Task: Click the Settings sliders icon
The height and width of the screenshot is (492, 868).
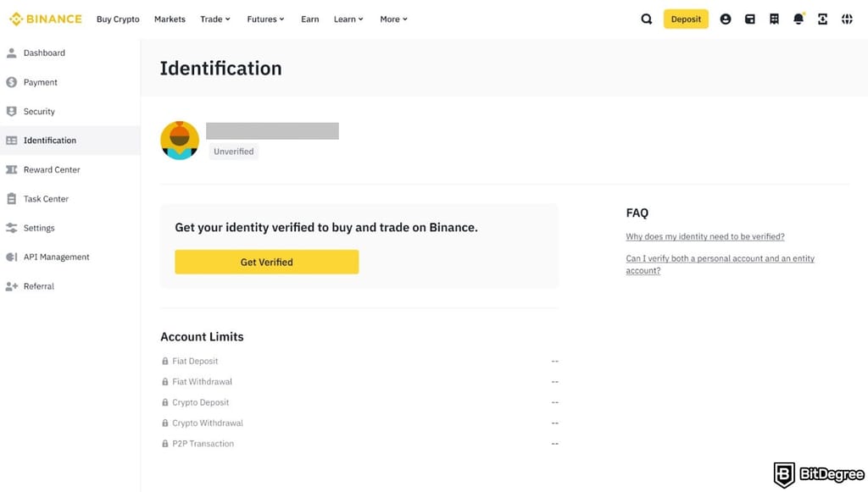Action: coord(12,228)
